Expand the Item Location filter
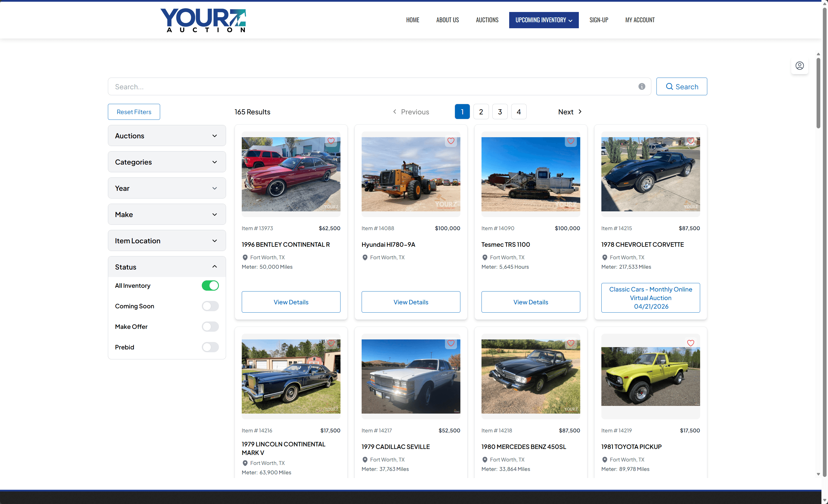Viewport: 828px width, 504px height. pyautogui.click(x=167, y=241)
